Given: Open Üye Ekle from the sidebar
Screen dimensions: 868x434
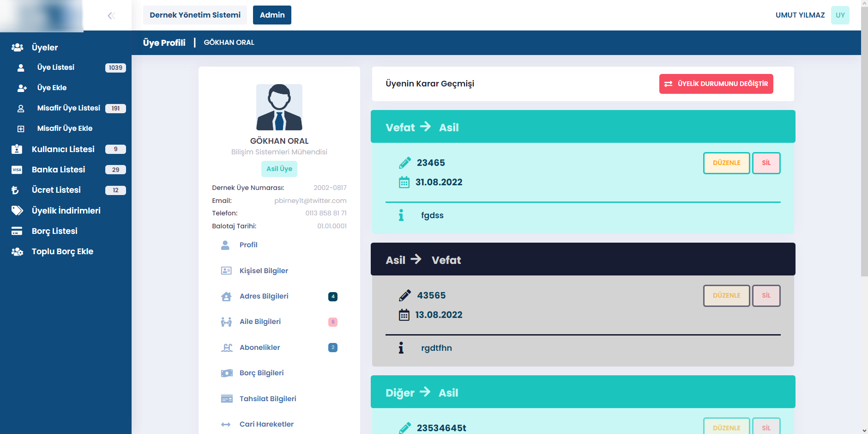Looking at the screenshot, I should point(52,88).
